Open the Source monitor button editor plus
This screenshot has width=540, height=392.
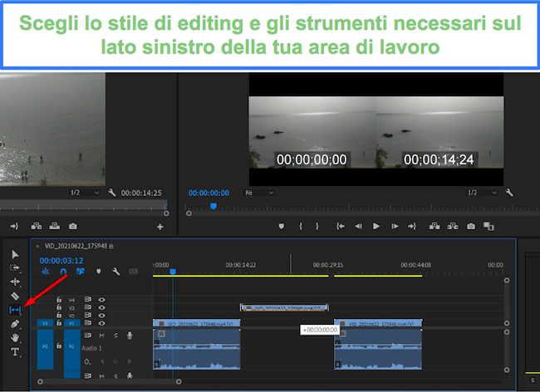(x=160, y=227)
